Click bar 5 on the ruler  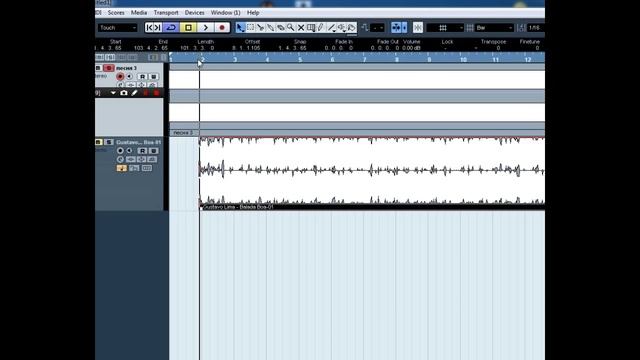tap(300, 60)
